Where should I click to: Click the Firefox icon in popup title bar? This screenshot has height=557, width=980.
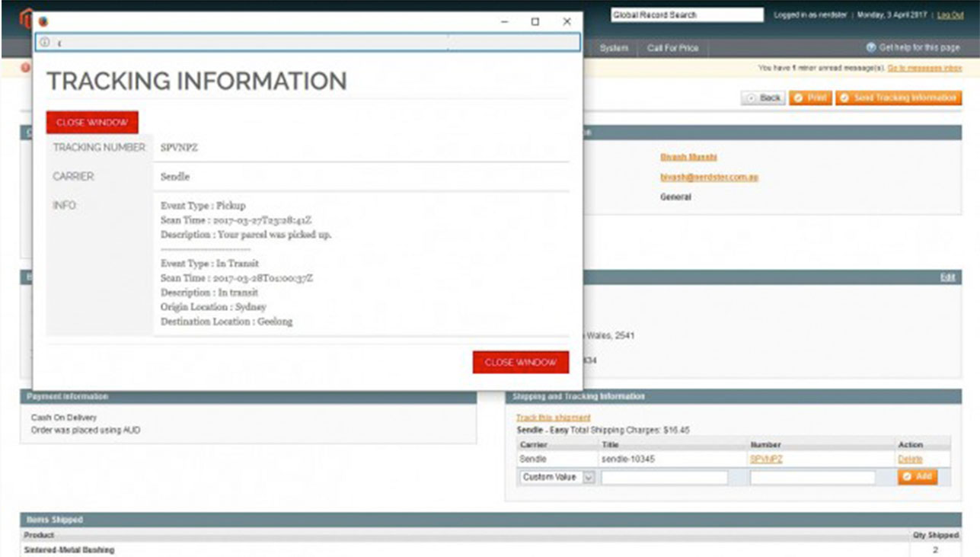coord(43,22)
